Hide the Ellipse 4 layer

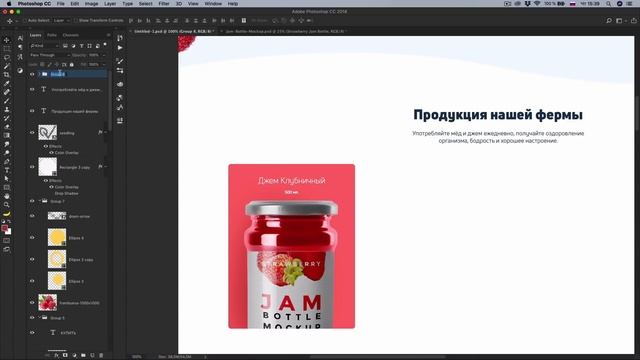(x=32, y=238)
